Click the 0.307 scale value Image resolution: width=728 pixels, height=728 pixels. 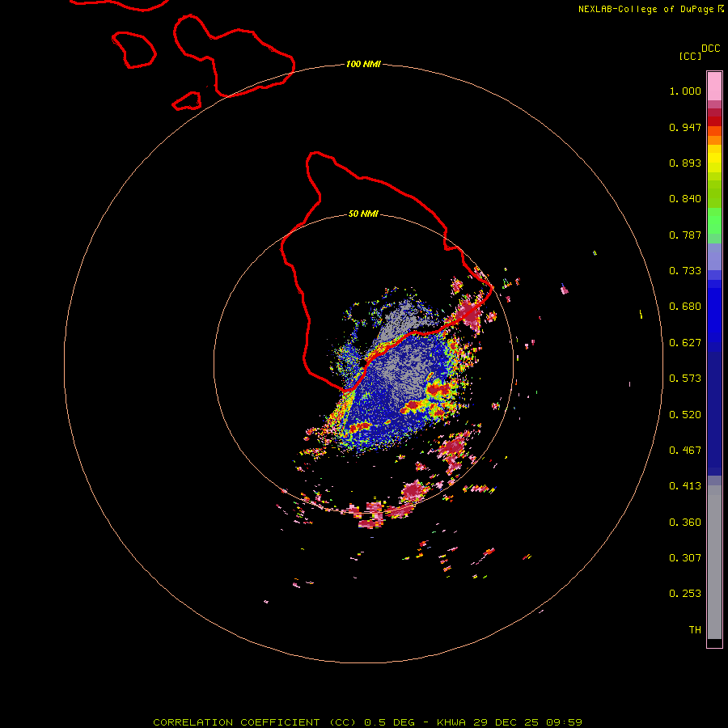[x=685, y=558]
